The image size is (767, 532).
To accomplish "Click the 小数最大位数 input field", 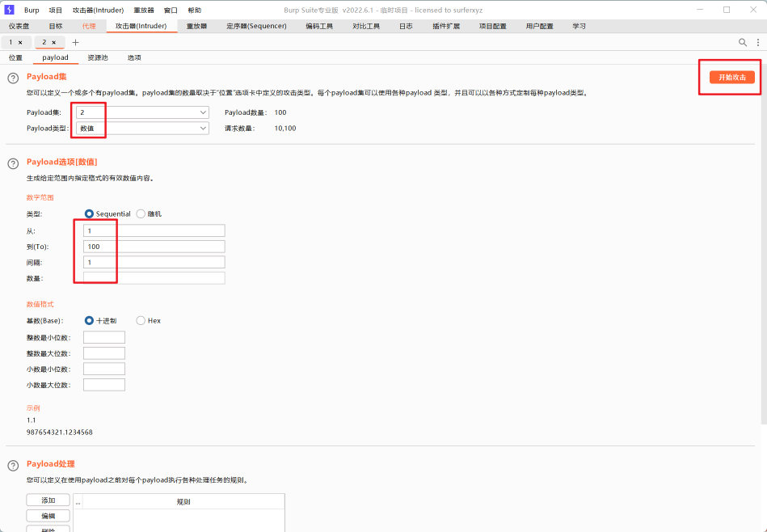I will pos(104,385).
